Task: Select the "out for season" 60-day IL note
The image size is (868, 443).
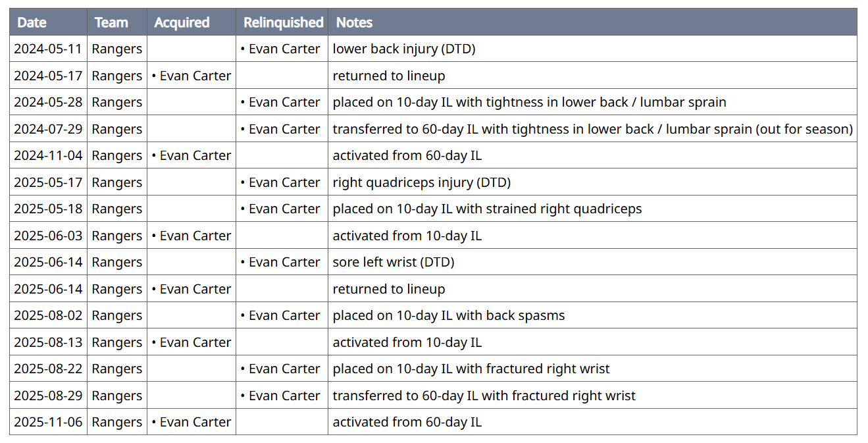Action: point(592,129)
